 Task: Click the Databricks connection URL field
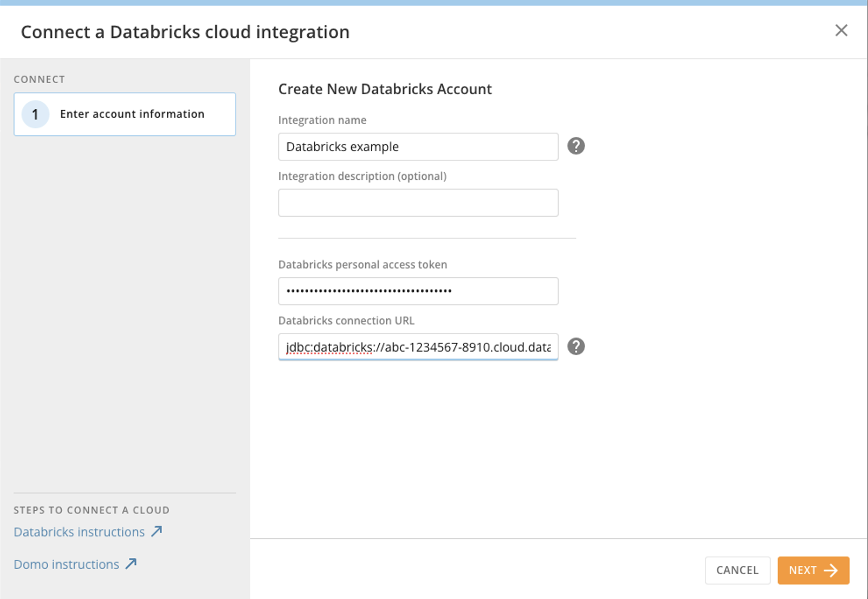click(x=418, y=347)
